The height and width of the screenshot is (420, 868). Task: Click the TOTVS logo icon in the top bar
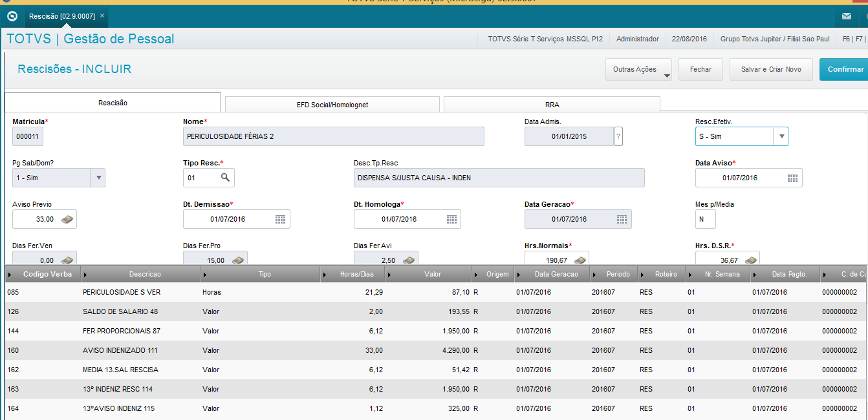pos(12,16)
